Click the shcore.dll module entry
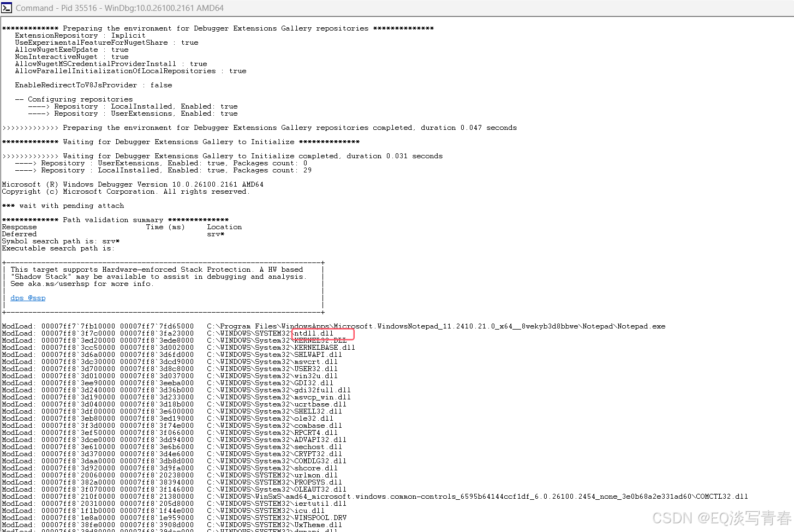794x532 pixels. pyautogui.click(x=170, y=468)
